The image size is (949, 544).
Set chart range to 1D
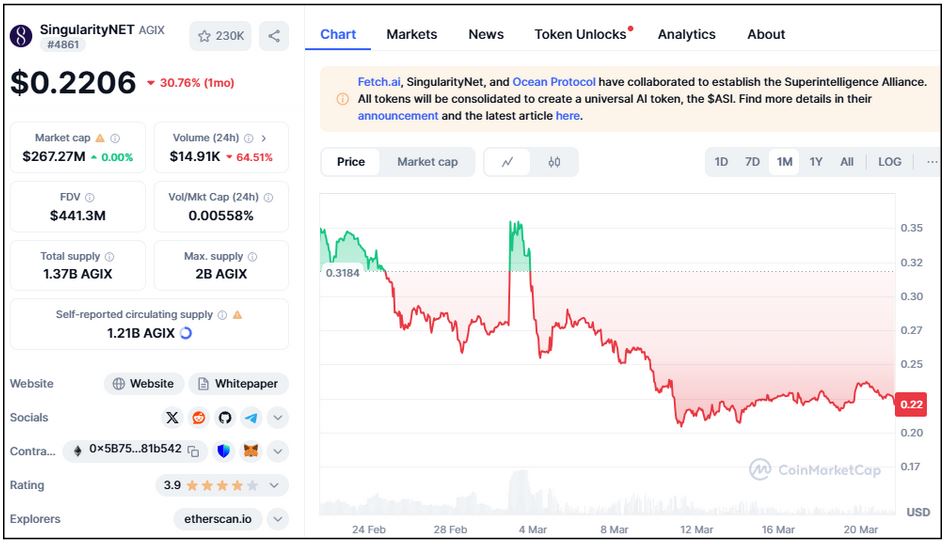pos(721,162)
